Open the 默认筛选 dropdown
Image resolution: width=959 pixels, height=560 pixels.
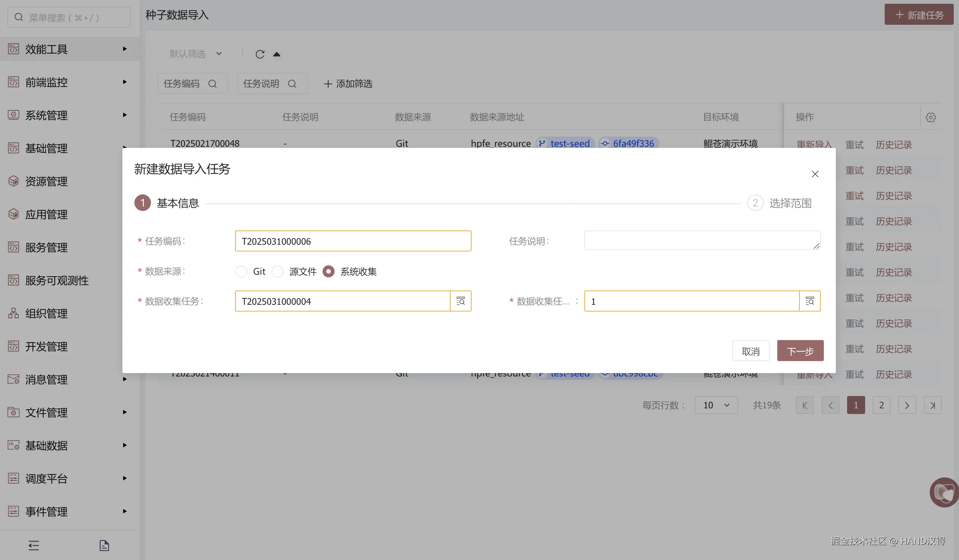click(x=196, y=54)
